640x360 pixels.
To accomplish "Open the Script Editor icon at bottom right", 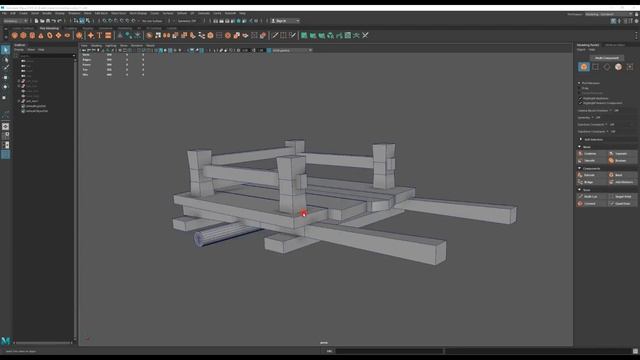I will (636, 351).
